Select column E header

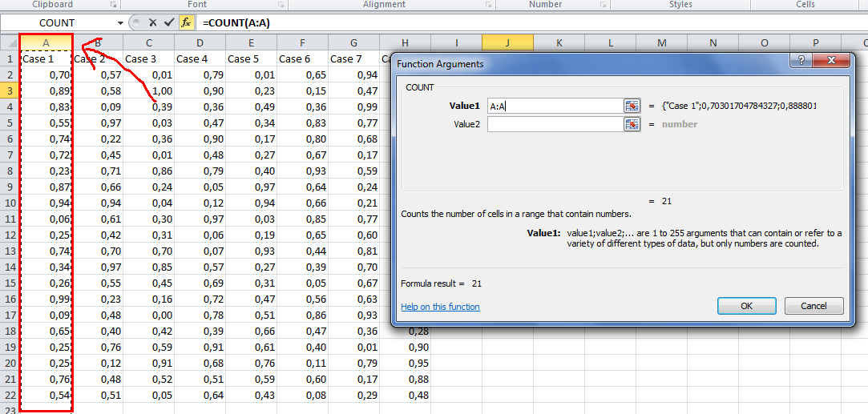pyautogui.click(x=252, y=42)
